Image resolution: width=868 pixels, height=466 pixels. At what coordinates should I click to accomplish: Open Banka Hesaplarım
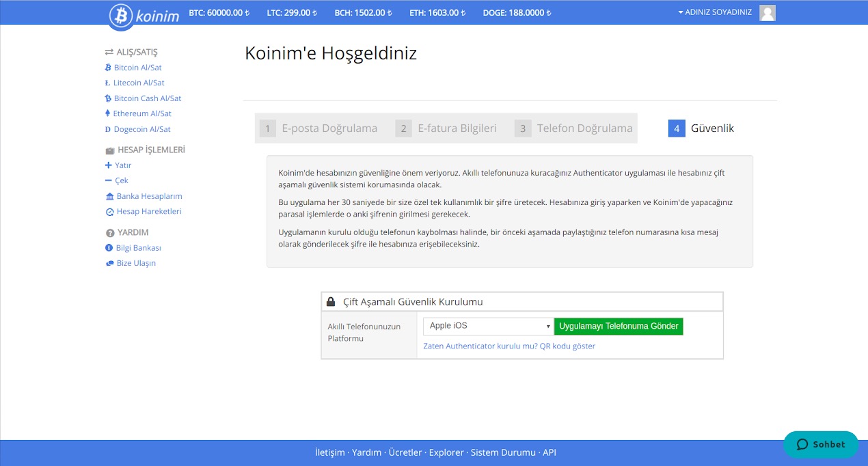[149, 196]
